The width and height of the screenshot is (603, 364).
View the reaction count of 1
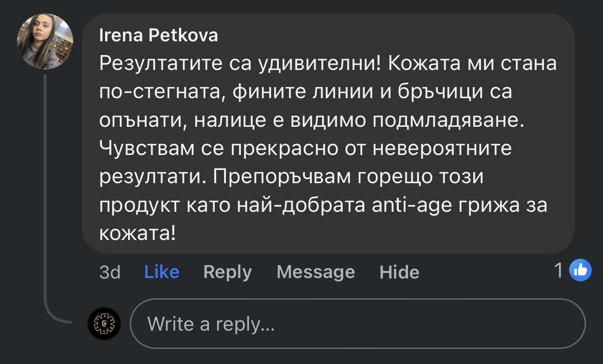pyautogui.click(x=559, y=271)
